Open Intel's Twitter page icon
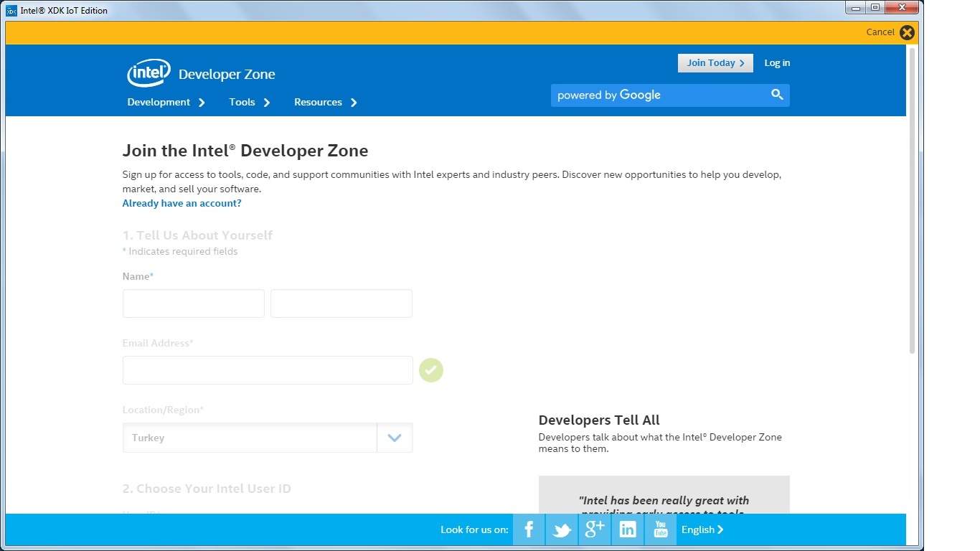 pyautogui.click(x=562, y=529)
